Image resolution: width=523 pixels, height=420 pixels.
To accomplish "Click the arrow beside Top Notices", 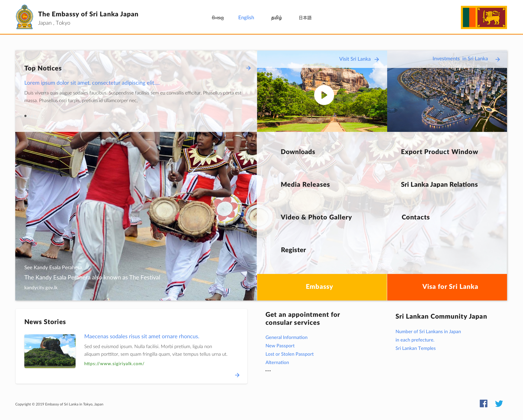I will 248,68.
